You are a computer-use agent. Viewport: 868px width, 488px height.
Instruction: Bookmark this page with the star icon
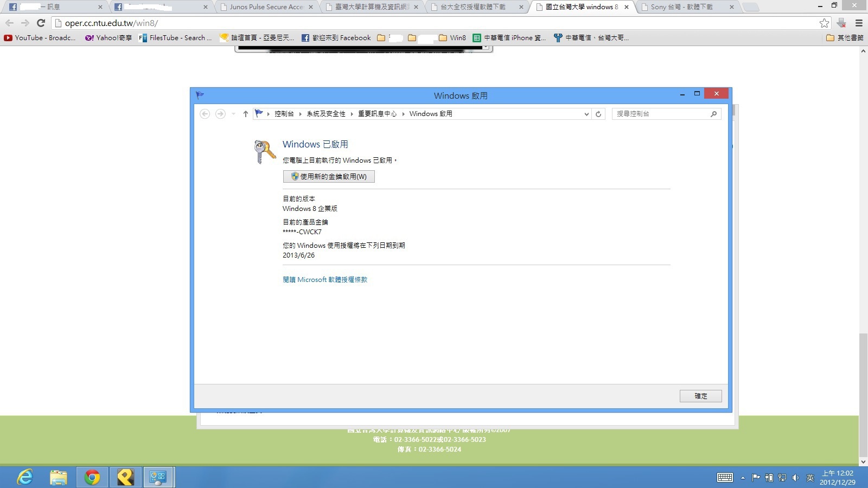pyautogui.click(x=825, y=23)
